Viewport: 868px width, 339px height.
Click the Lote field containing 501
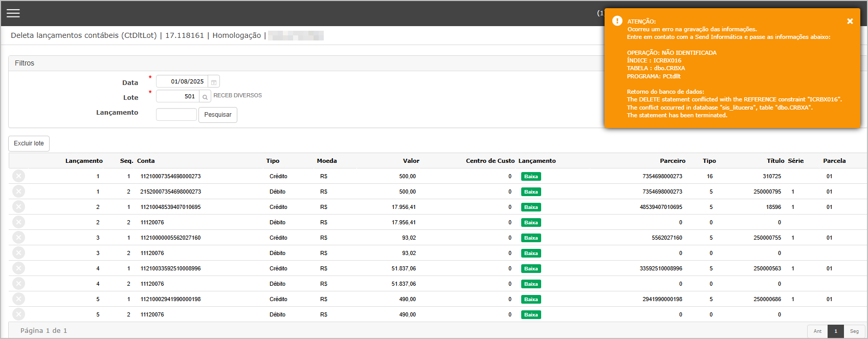177,97
